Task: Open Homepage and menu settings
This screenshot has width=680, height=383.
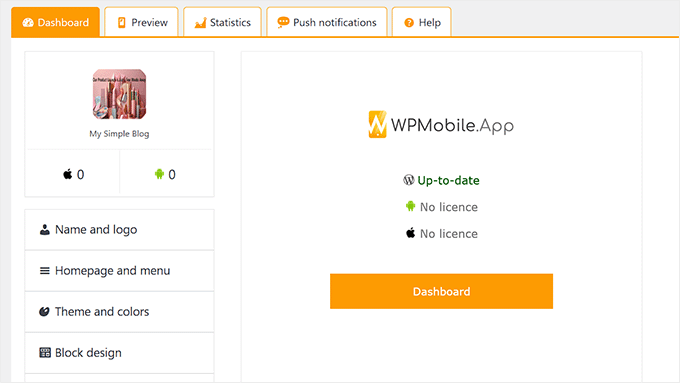Action: tap(119, 271)
